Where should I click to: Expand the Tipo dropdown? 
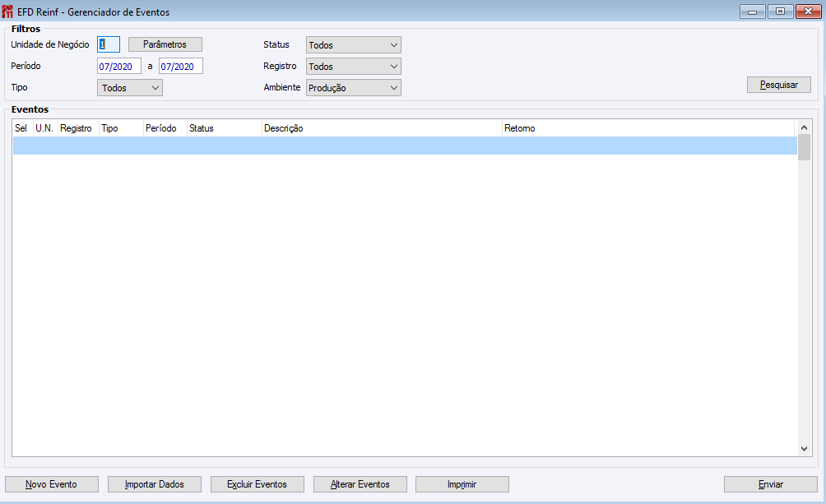coord(130,88)
